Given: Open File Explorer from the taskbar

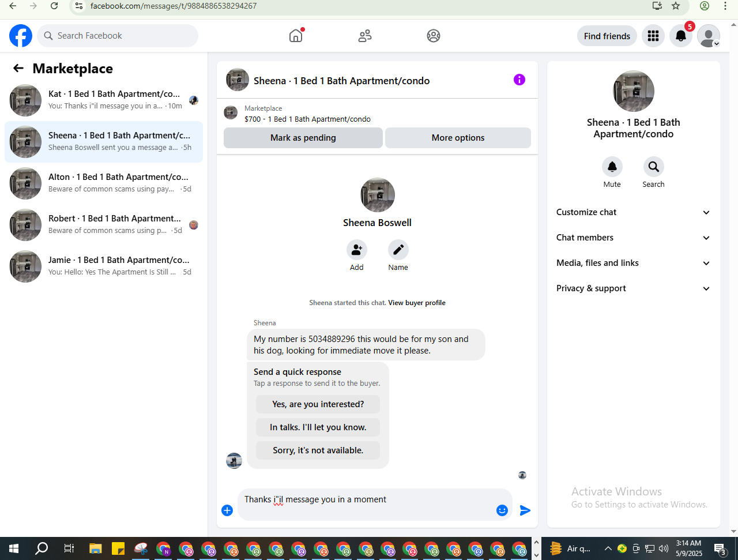Looking at the screenshot, I should click(x=95, y=548).
